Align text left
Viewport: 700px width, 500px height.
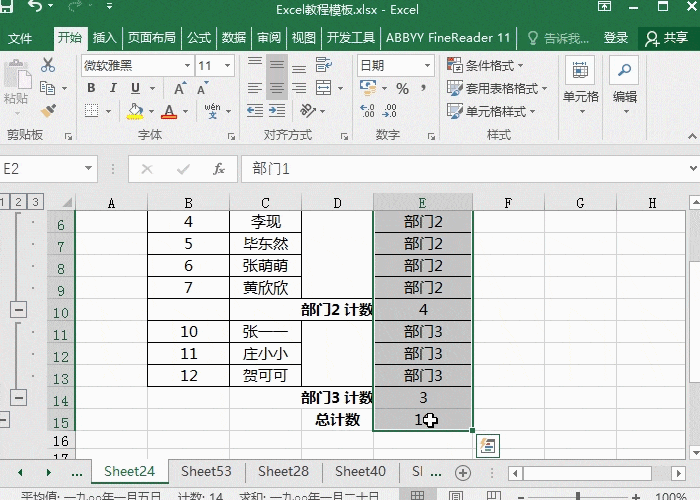[x=255, y=88]
